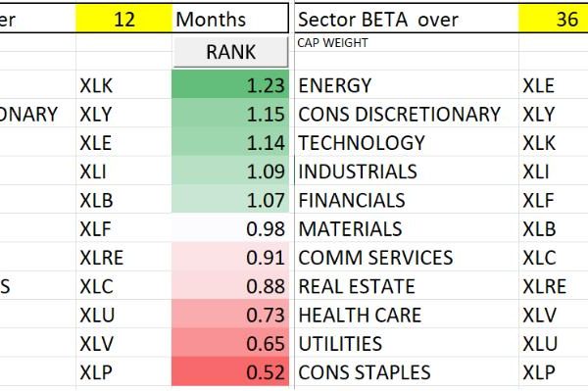Screen dimensions: 588x391
Task: Select the INDUSTRIALS cell
Action: 407,171
